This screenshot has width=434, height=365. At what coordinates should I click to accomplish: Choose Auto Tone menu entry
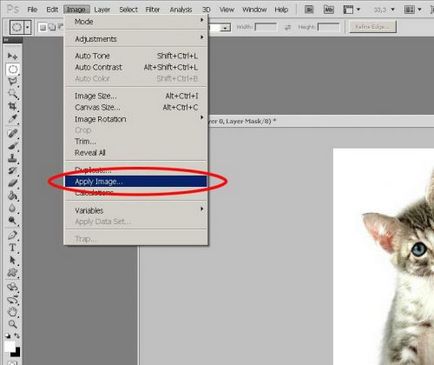click(x=136, y=56)
